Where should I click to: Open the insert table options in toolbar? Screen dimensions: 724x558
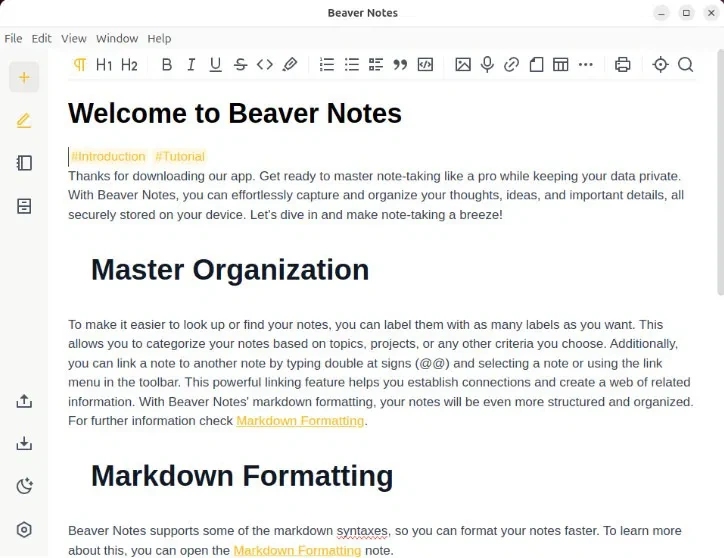pos(561,65)
